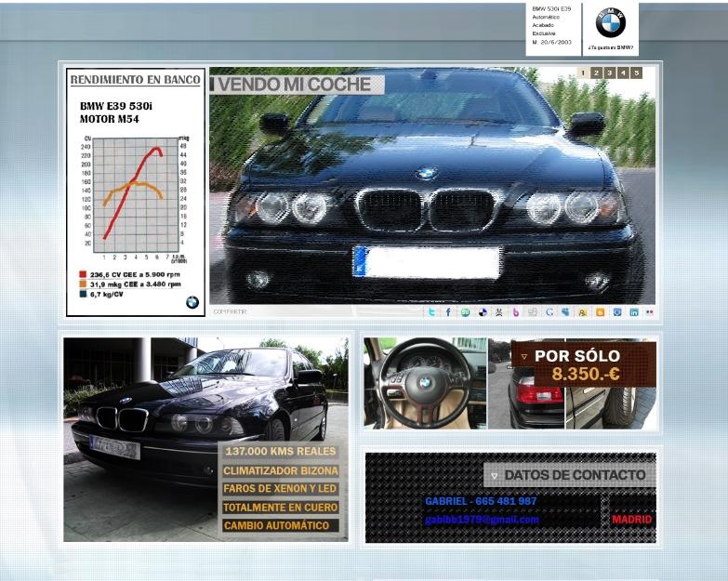Click 'RENDIMIENTO EN BANCO' heading

pos(135,80)
